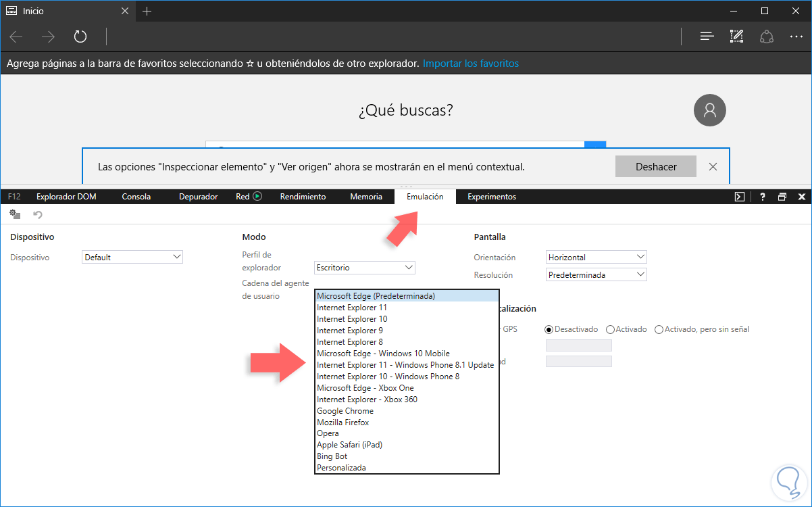This screenshot has width=812, height=507.
Task: Switch to the Consola tab
Action: [x=136, y=197]
